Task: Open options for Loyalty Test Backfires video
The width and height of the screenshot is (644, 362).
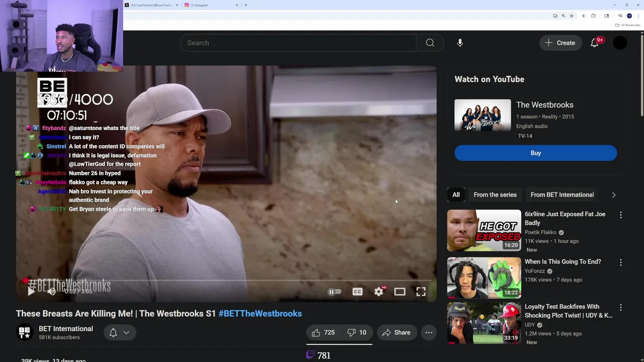Action: point(620,307)
